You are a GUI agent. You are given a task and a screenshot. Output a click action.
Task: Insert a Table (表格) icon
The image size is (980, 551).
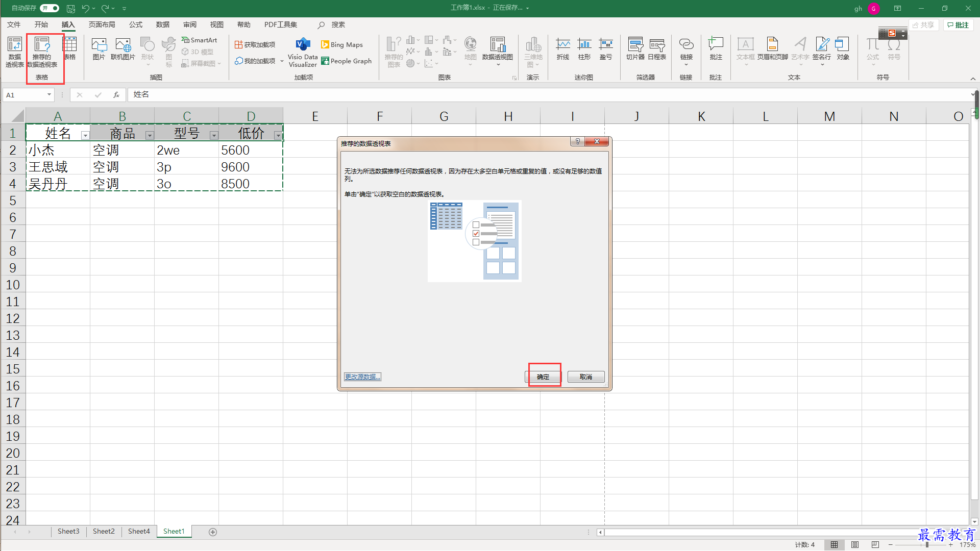[70, 48]
